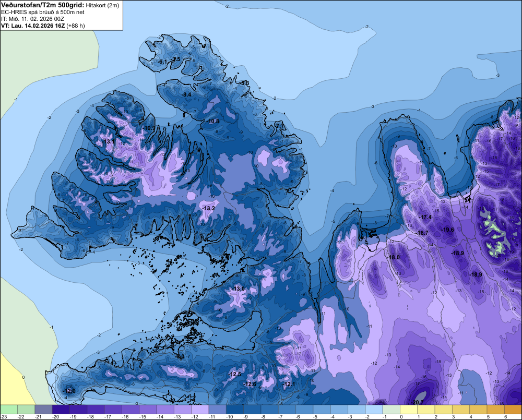Click the line 'EC-HRES spá brúuð á 500m net'
This screenshot has height=420, width=522.
43,13
